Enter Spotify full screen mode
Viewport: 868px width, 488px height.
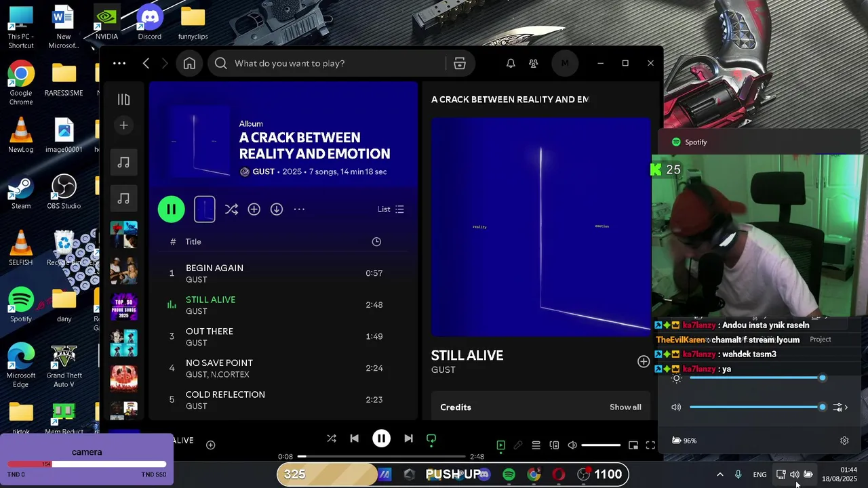click(x=650, y=445)
